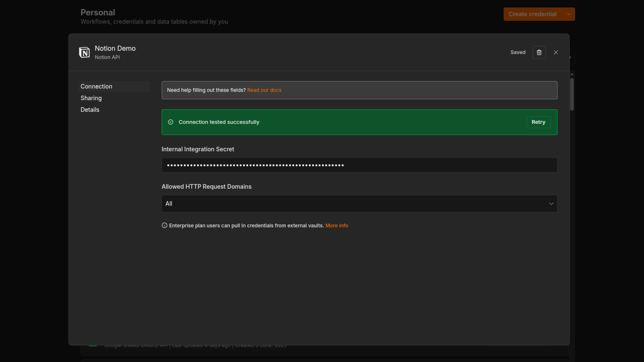
Task: Click the Allowed HTTP Request Domains label
Action: 207,187
